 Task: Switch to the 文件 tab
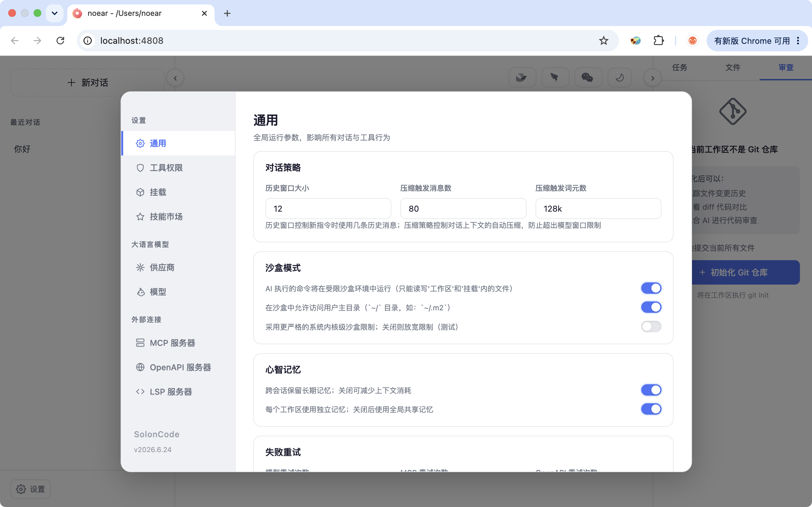tap(733, 67)
